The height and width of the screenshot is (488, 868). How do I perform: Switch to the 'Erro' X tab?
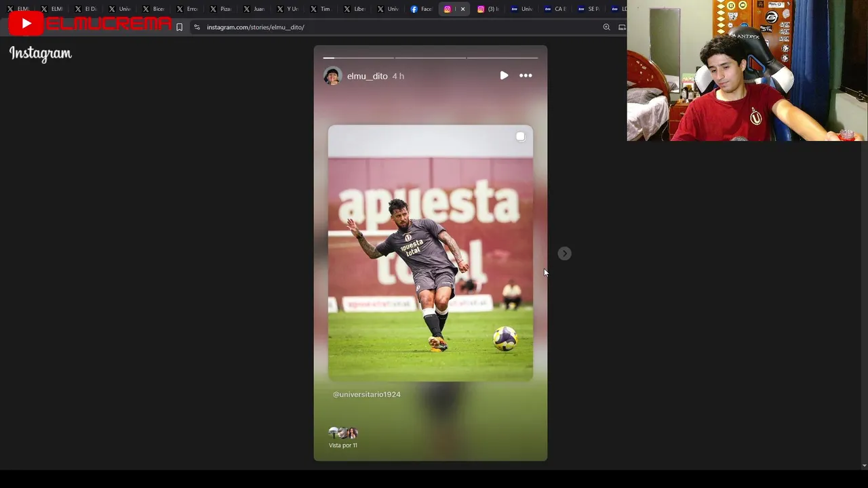(x=187, y=9)
